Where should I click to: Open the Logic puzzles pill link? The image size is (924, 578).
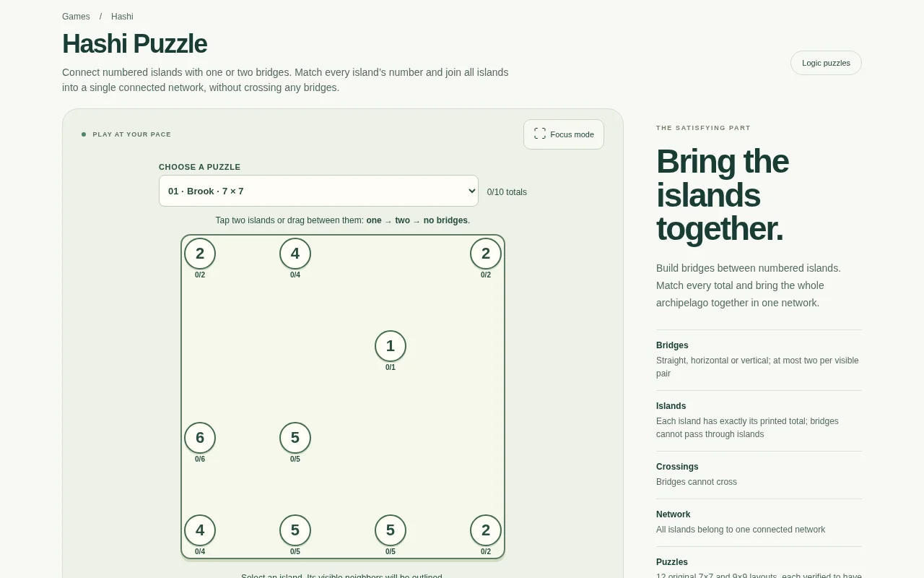pyautogui.click(x=826, y=63)
